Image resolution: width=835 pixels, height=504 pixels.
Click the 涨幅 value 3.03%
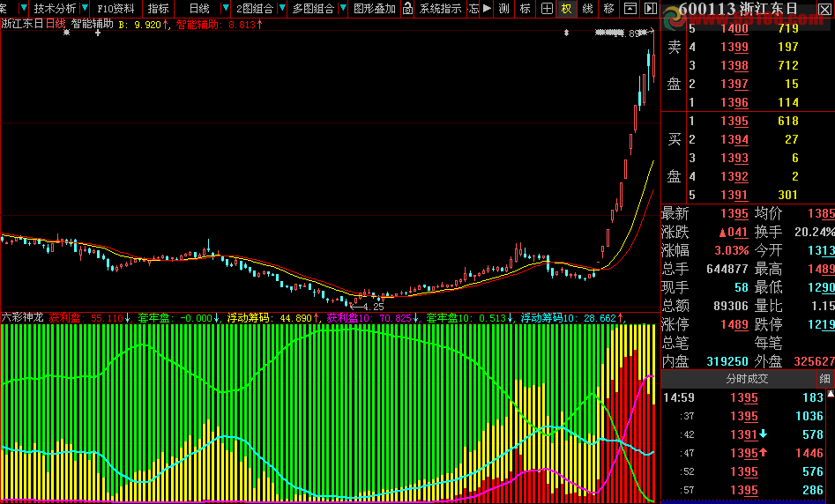click(x=732, y=250)
